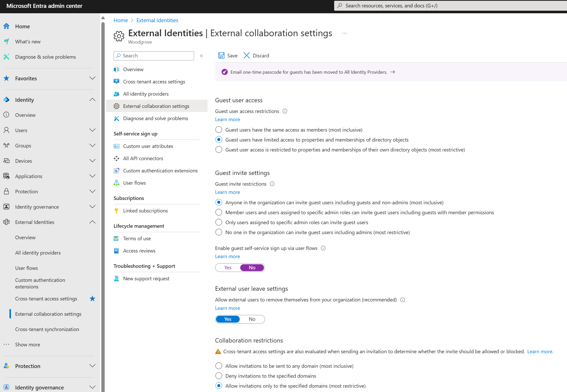Select guest self-service sign up No toggle
Screen dimensions: 567x392
[252, 267]
